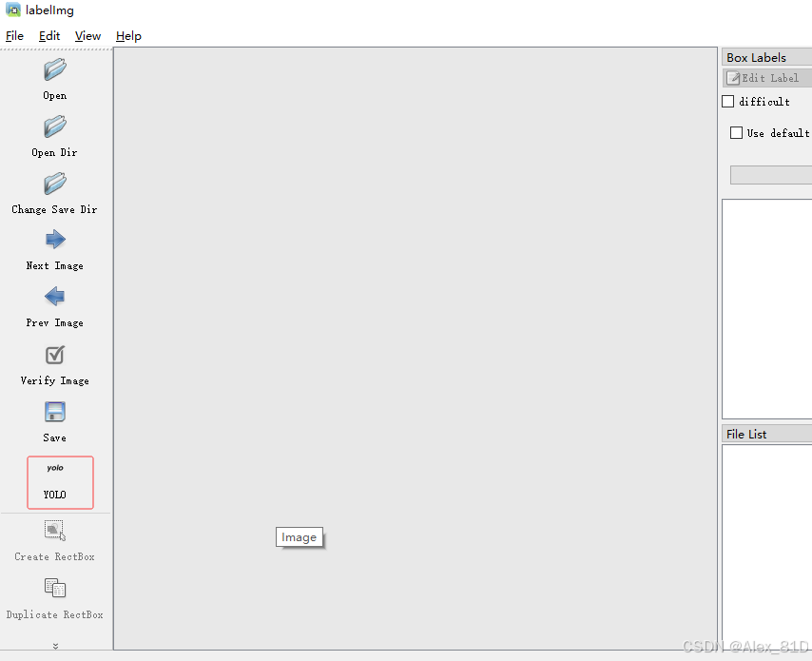The height and width of the screenshot is (661, 812).
Task: Go to Next Image arrow
Action: [x=55, y=240]
